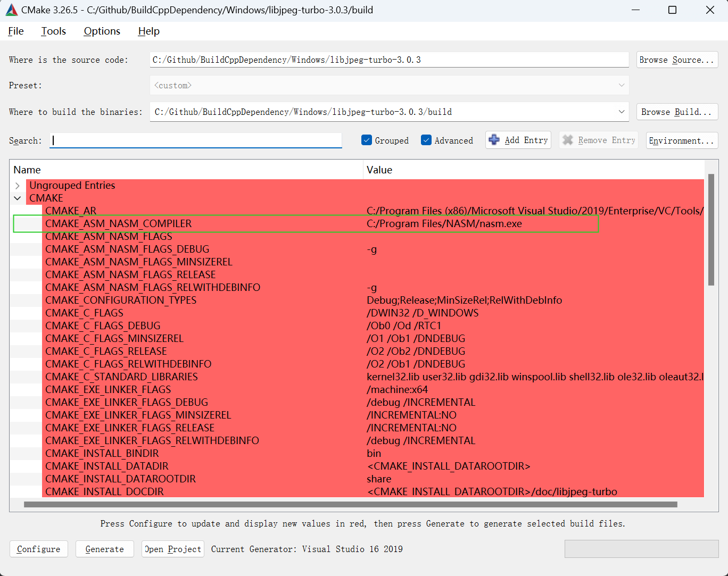Viewport: 728px width, 576px height.
Task: Click the CMake logo in the title bar
Action: 11,10
